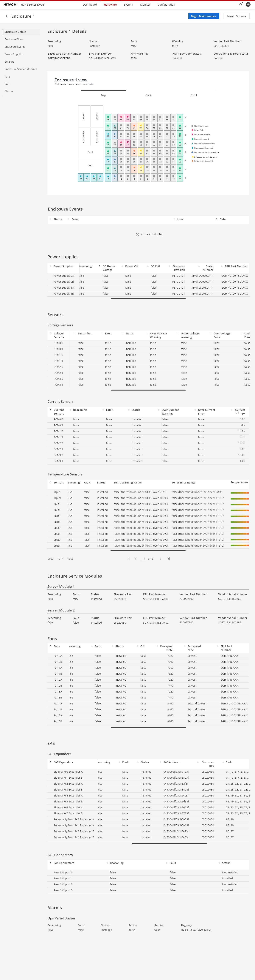The width and height of the screenshot is (255, 980).
Task: Select the Fan 4 block in enclosure view
Action: pos(90,152)
